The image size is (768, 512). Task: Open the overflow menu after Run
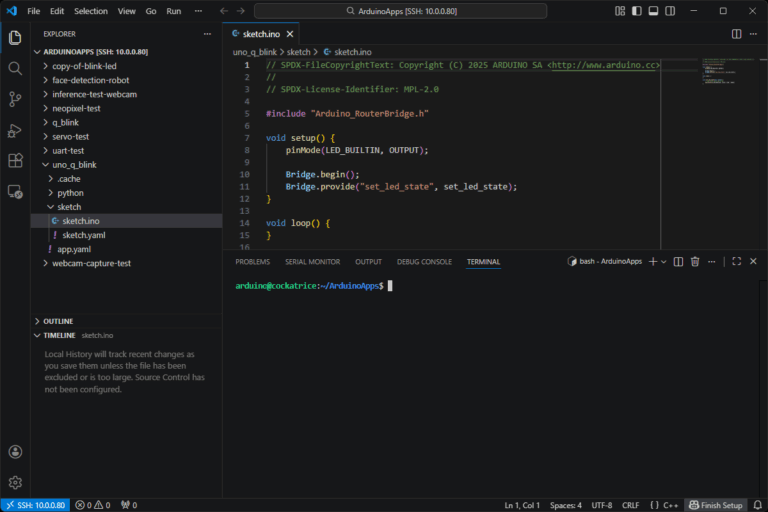[198, 11]
